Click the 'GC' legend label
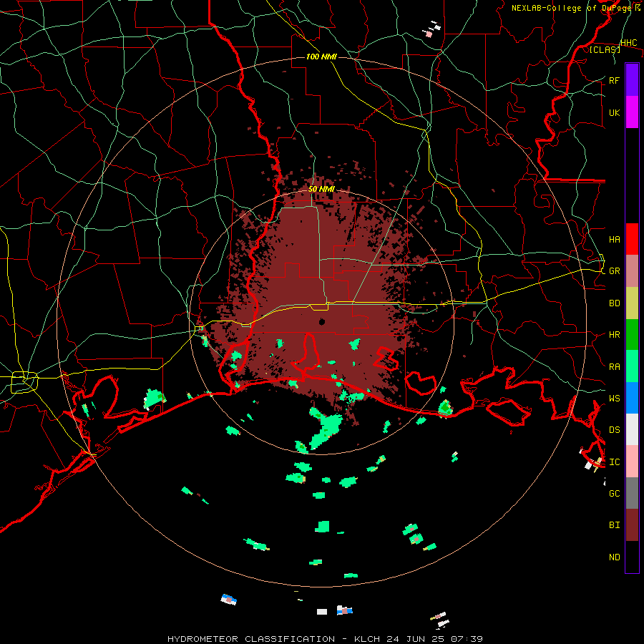644x644 pixels. pyautogui.click(x=614, y=494)
